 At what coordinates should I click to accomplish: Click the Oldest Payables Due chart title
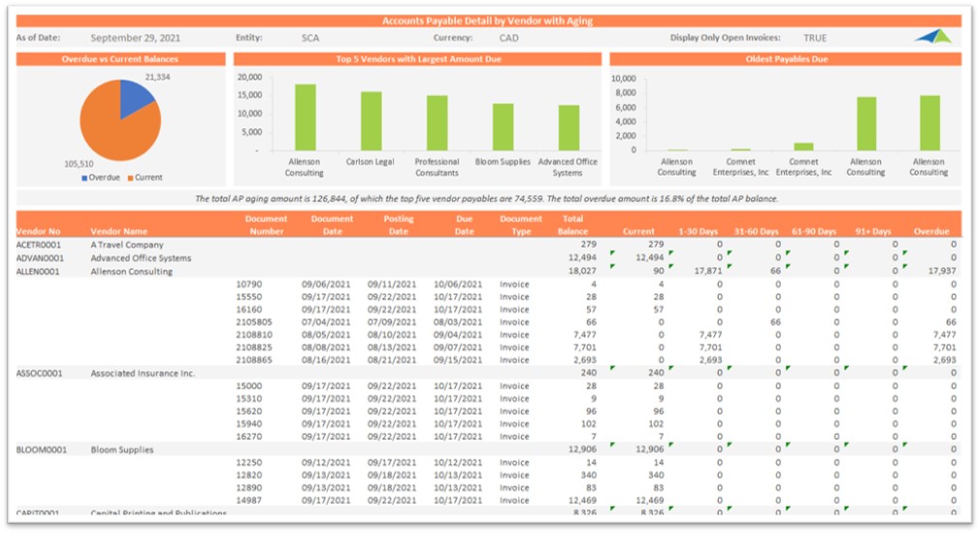click(784, 59)
